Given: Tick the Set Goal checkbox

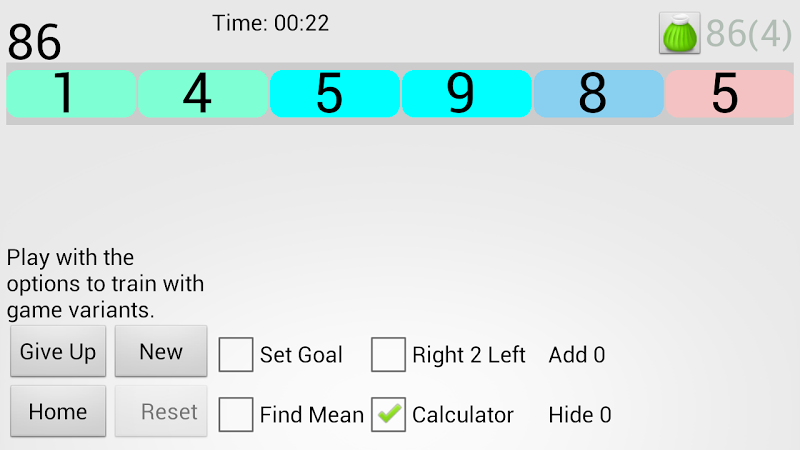Looking at the screenshot, I should tap(236, 354).
